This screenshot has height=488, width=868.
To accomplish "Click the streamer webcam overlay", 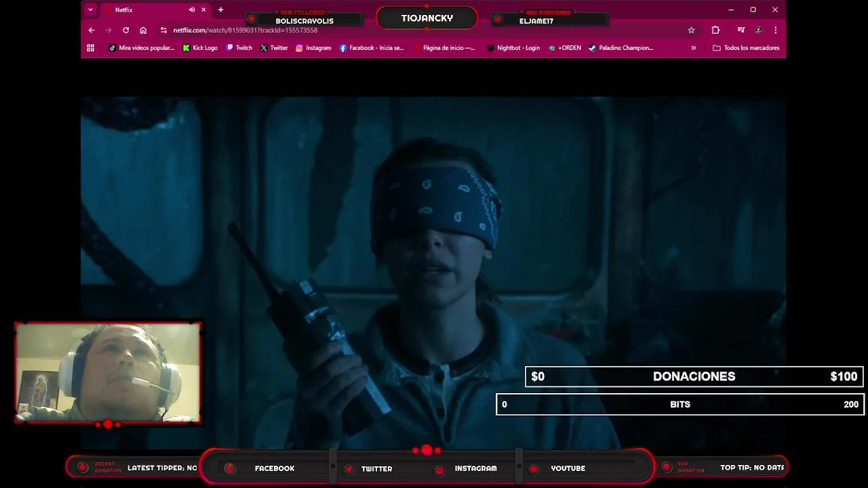I will click(x=108, y=372).
